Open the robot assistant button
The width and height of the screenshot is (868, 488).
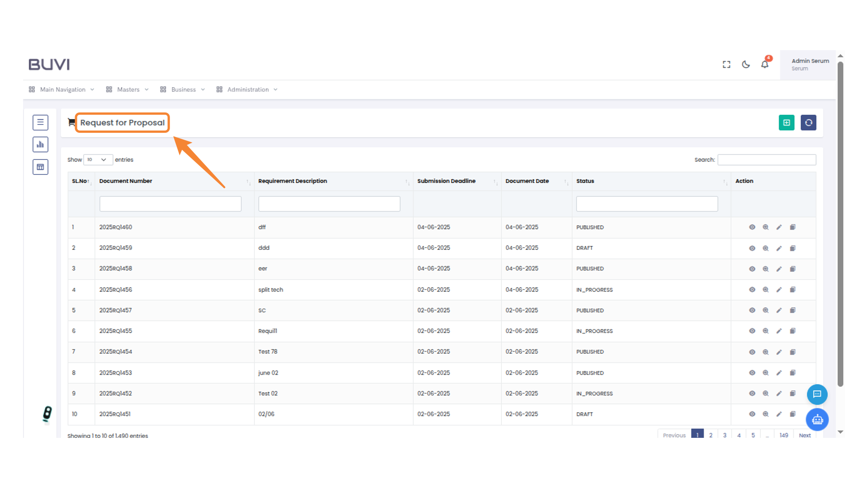click(817, 420)
